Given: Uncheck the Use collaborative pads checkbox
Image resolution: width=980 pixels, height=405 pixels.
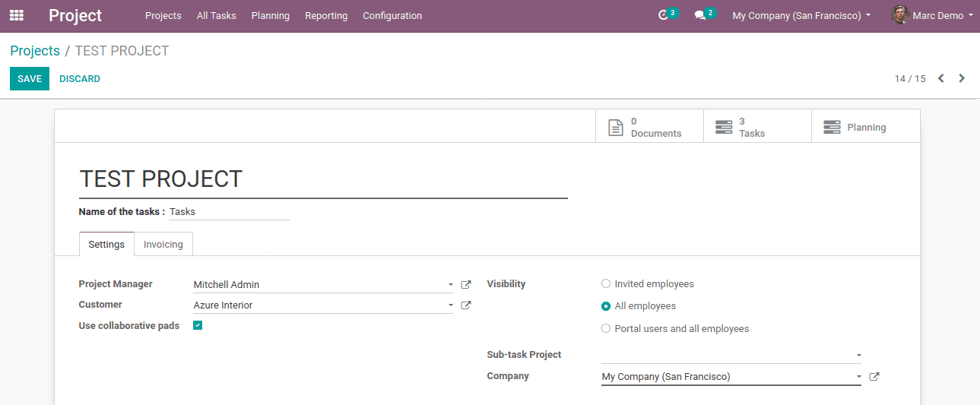Looking at the screenshot, I should tap(198, 325).
